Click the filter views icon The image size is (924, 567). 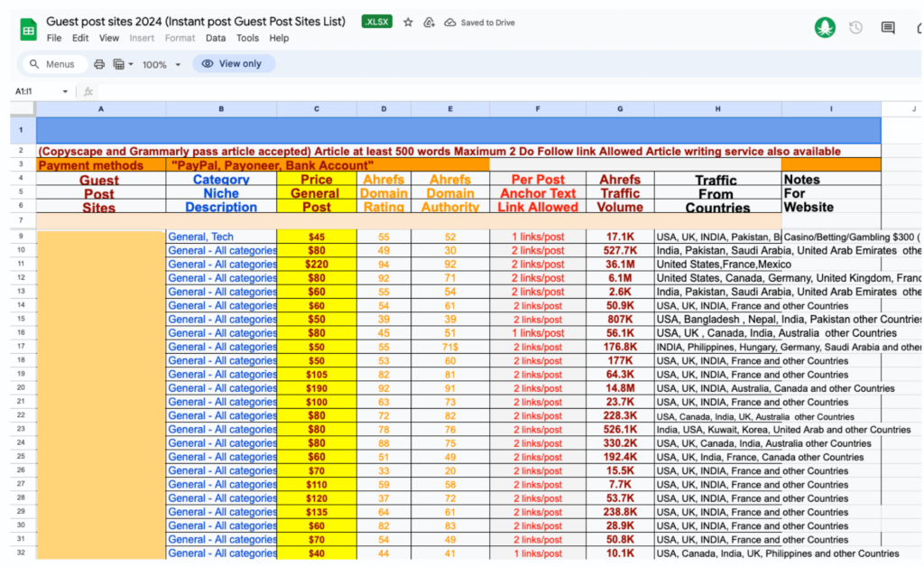tap(118, 64)
